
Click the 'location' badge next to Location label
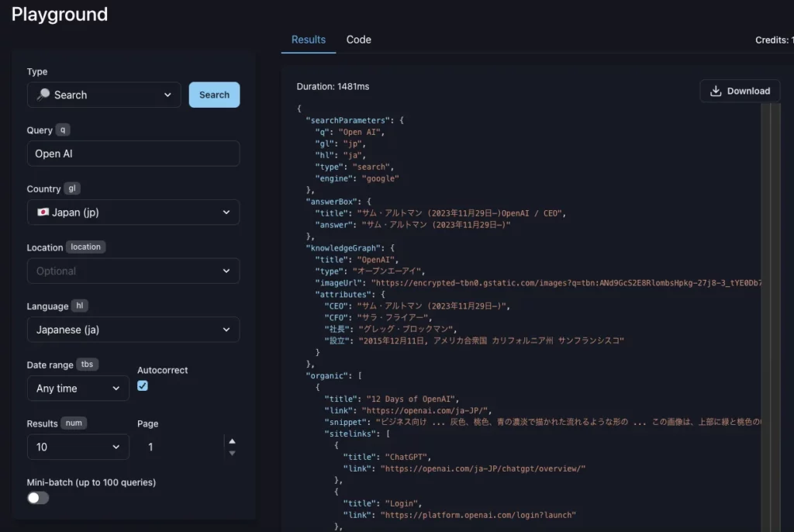[x=85, y=247]
